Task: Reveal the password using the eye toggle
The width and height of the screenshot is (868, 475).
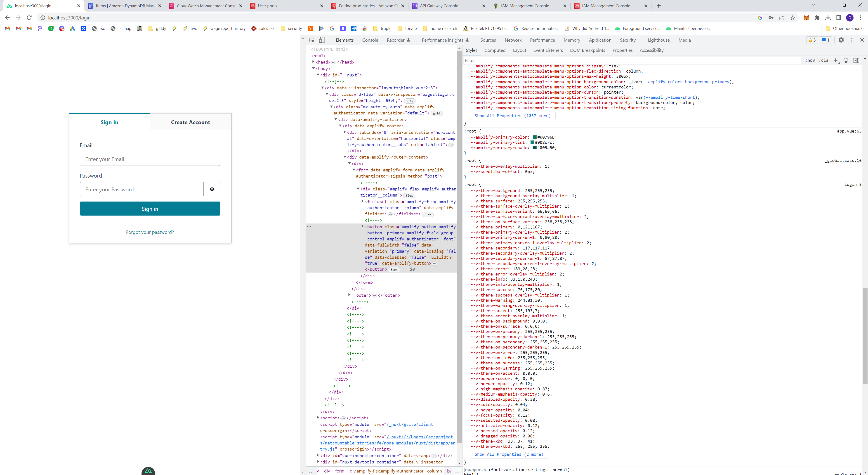Action: pyautogui.click(x=212, y=189)
